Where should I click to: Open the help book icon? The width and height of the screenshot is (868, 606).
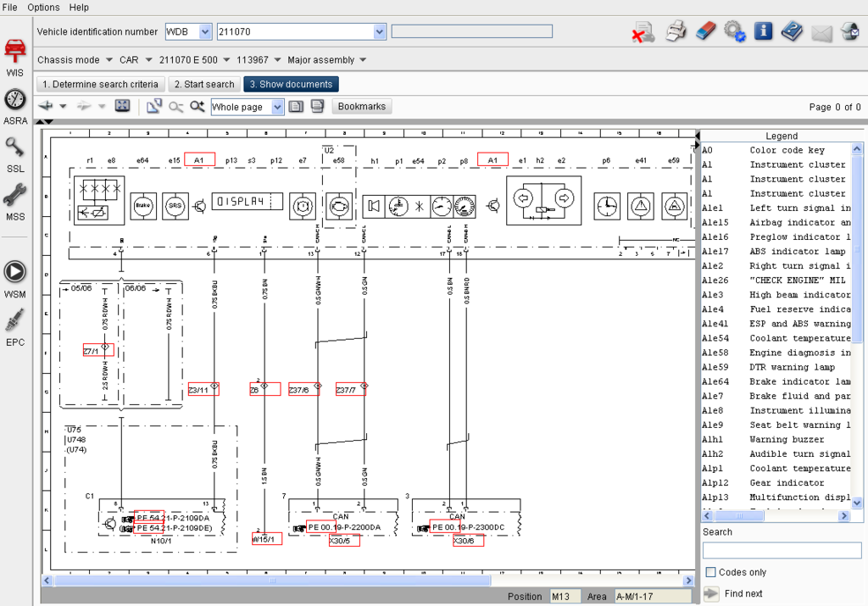tap(793, 31)
